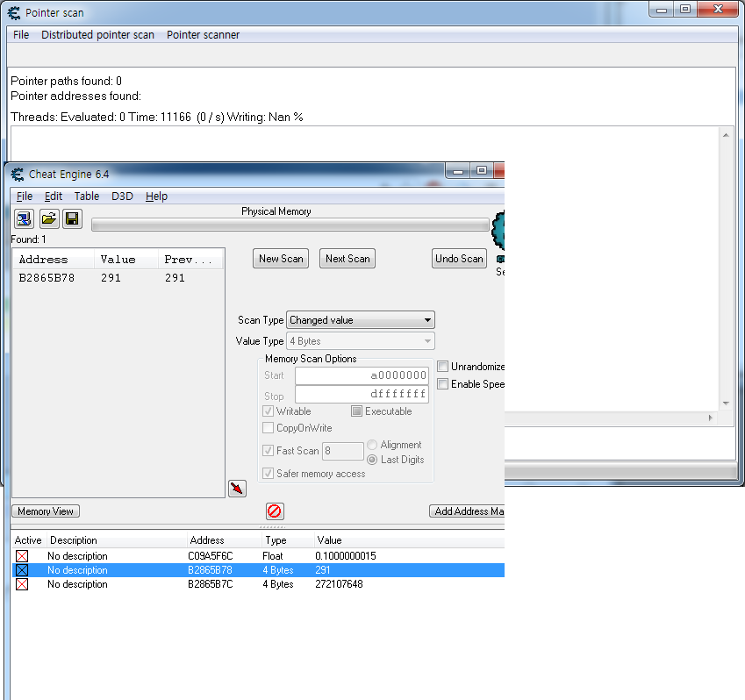Image resolution: width=745 pixels, height=700 pixels.
Task: Maximize the Pointer scan window
Action: (x=685, y=9)
